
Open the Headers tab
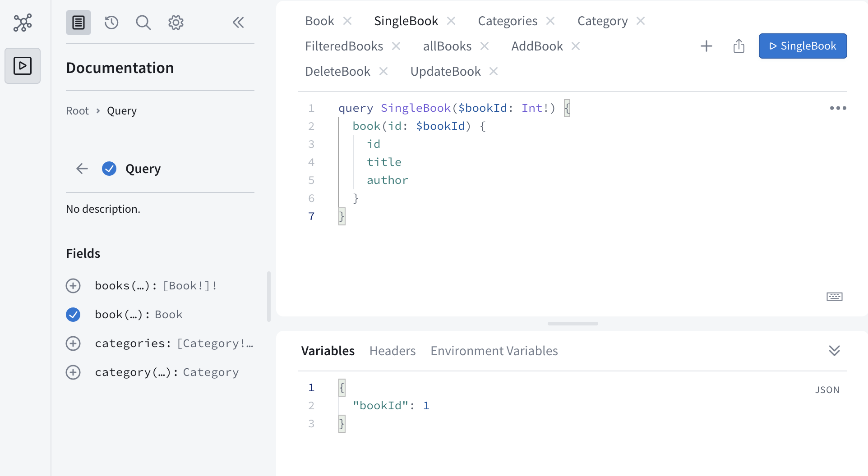coord(392,351)
